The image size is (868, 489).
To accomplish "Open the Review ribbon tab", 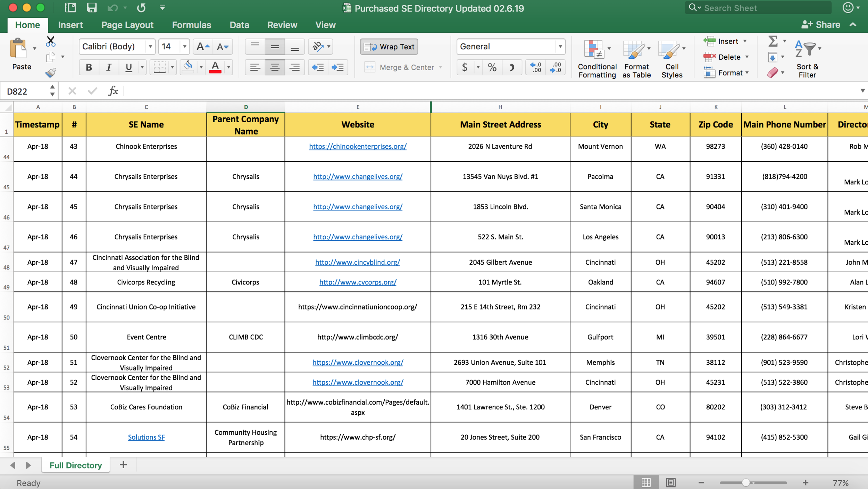I will (282, 25).
